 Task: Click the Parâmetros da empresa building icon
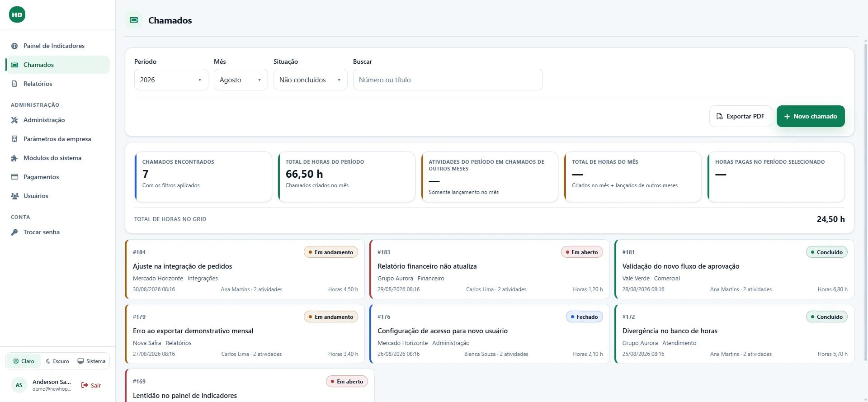pyautogui.click(x=14, y=139)
